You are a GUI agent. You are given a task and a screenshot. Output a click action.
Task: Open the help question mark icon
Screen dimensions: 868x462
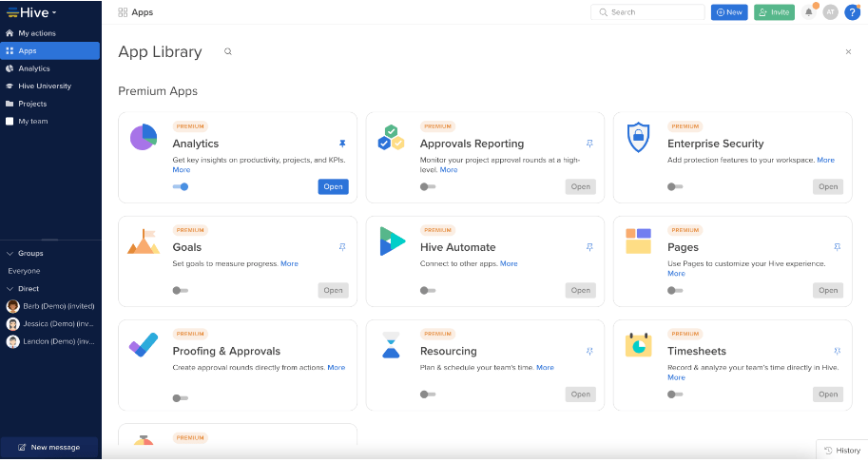click(852, 12)
